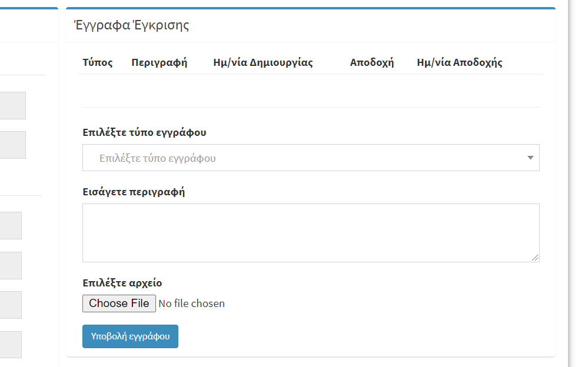The height and width of the screenshot is (367, 588).
Task: Click the 'Επιλέξτε αρχείο' field label
Action: [x=122, y=283]
